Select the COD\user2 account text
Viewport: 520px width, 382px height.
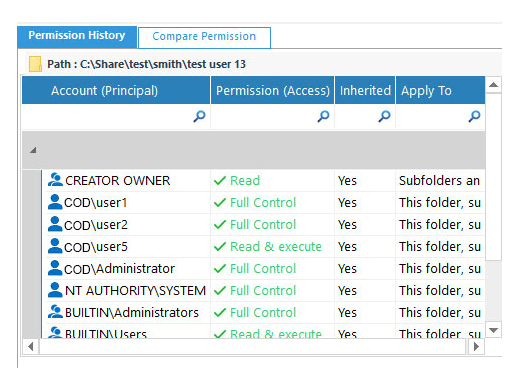[x=96, y=225]
